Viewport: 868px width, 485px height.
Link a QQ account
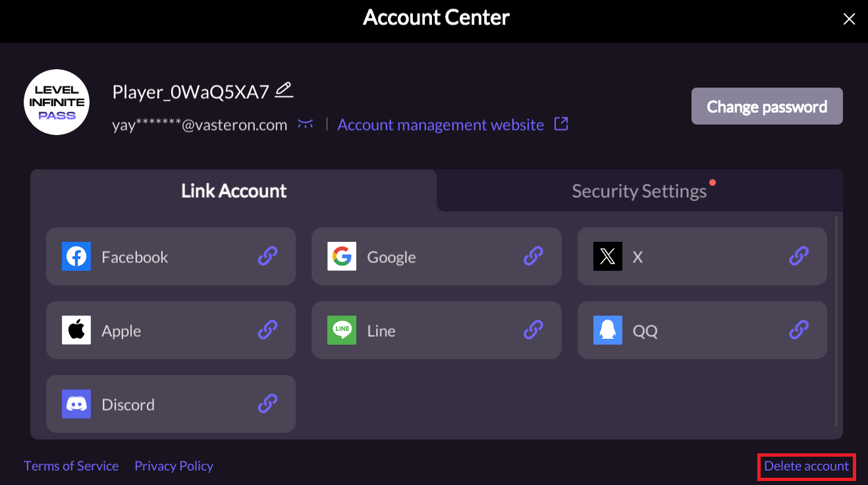coord(799,330)
